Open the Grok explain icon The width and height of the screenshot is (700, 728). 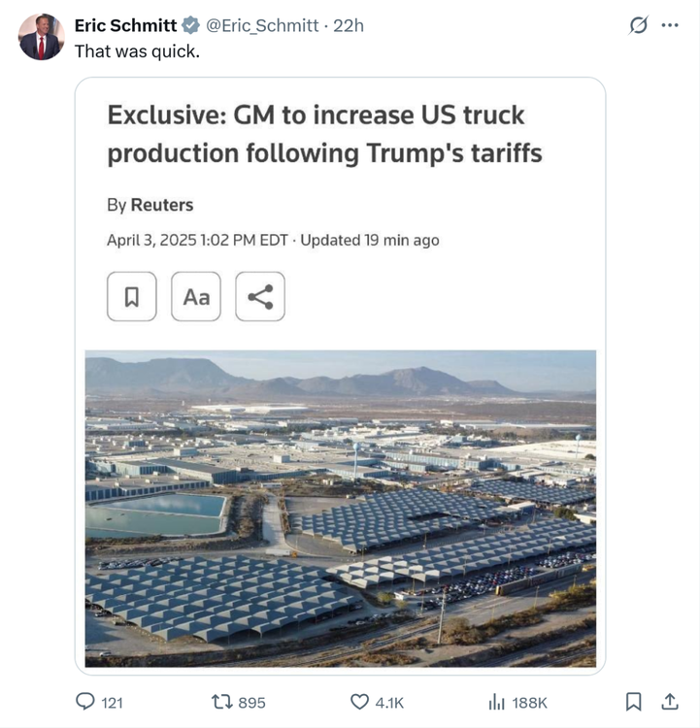pyautogui.click(x=638, y=26)
